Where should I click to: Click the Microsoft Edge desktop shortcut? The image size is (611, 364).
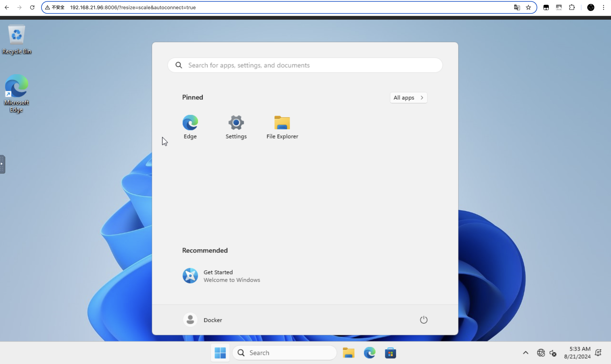pyautogui.click(x=16, y=93)
